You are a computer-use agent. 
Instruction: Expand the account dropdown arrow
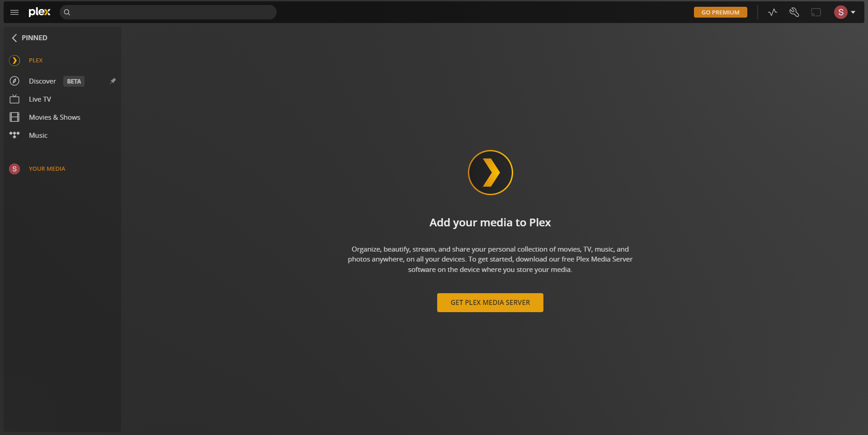pyautogui.click(x=853, y=12)
